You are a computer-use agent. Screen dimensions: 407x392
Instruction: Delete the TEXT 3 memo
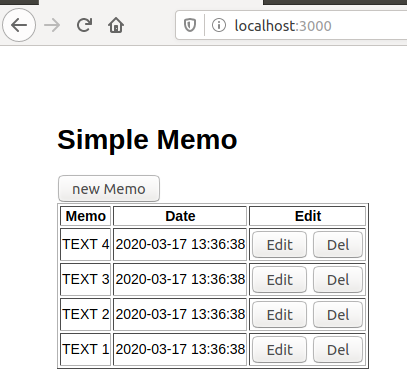[x=338, y=280]
